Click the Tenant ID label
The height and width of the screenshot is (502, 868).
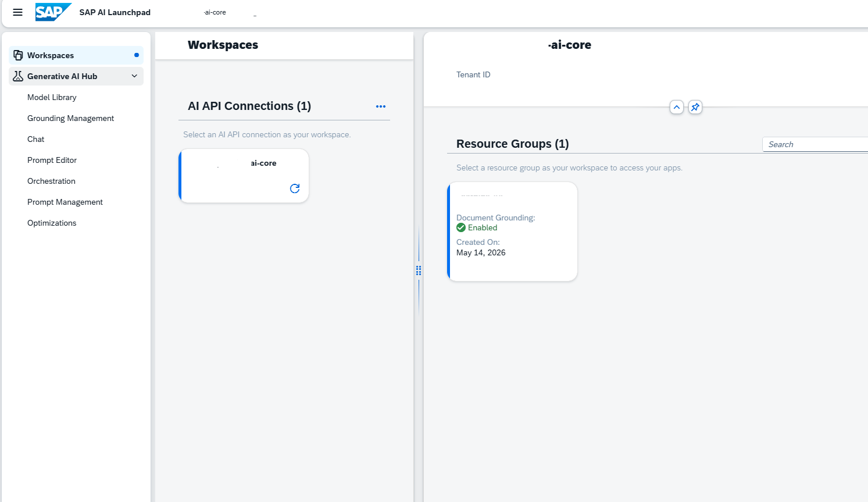(473, 74)
